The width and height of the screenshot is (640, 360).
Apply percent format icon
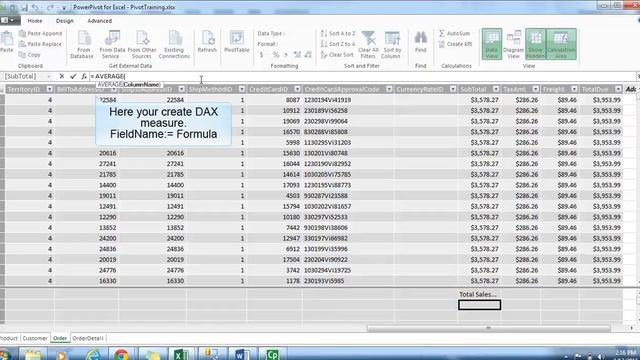pyautogui.click(x=276, y=55)
